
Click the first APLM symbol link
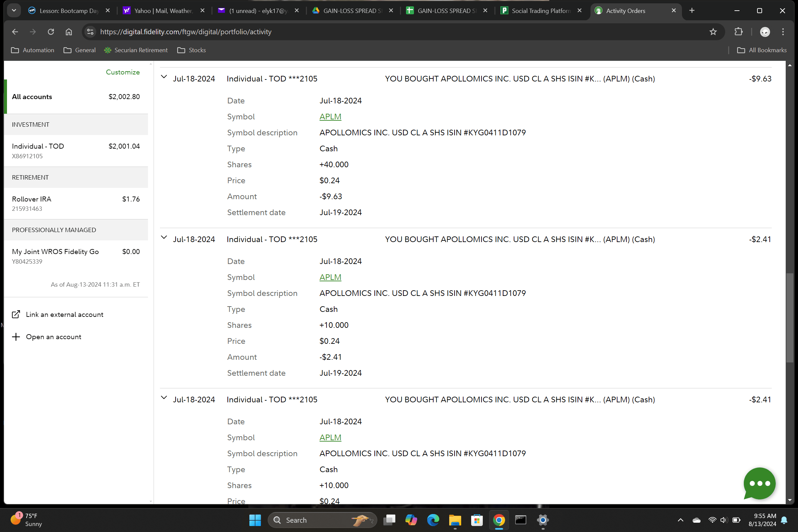(x=330, y=117)
